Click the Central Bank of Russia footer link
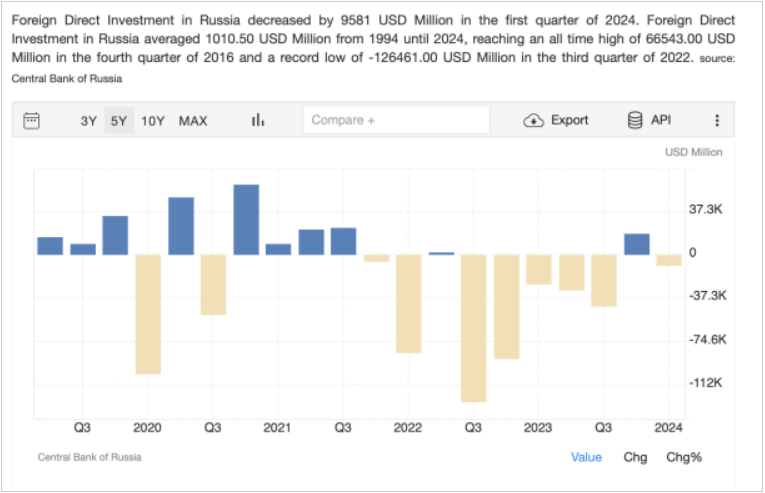 89,457
